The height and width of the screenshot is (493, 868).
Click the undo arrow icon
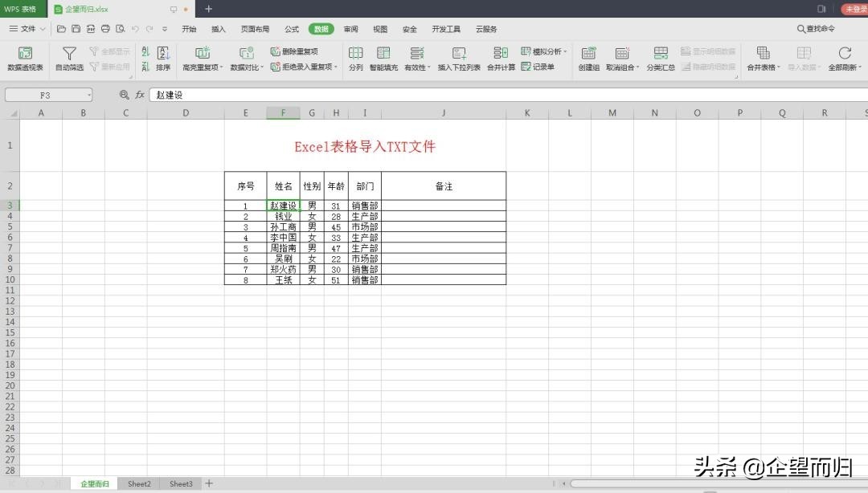pos(135,29)
